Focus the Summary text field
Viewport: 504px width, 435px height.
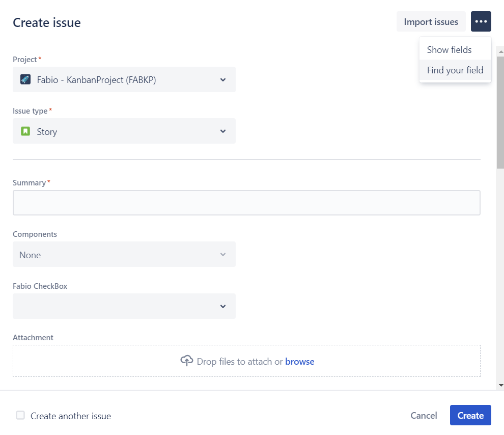[246, 203]
